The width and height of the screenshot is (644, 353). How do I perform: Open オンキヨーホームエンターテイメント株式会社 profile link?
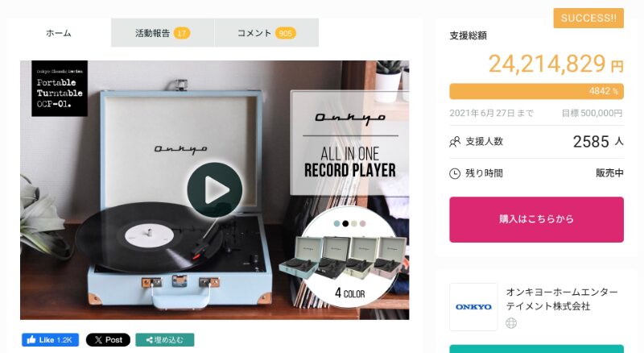point(562,299)
